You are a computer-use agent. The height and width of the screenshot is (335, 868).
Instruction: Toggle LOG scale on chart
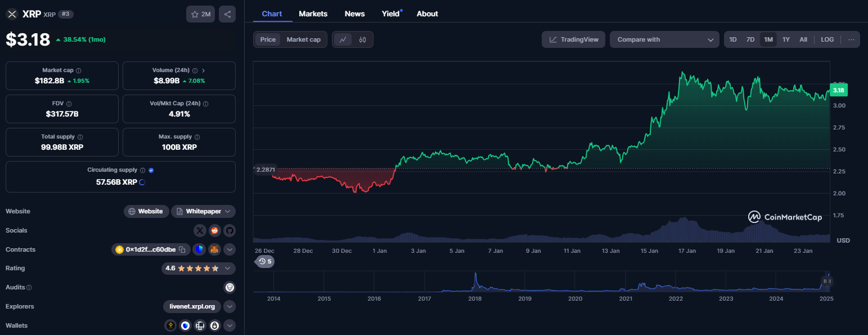pos(827,39)
